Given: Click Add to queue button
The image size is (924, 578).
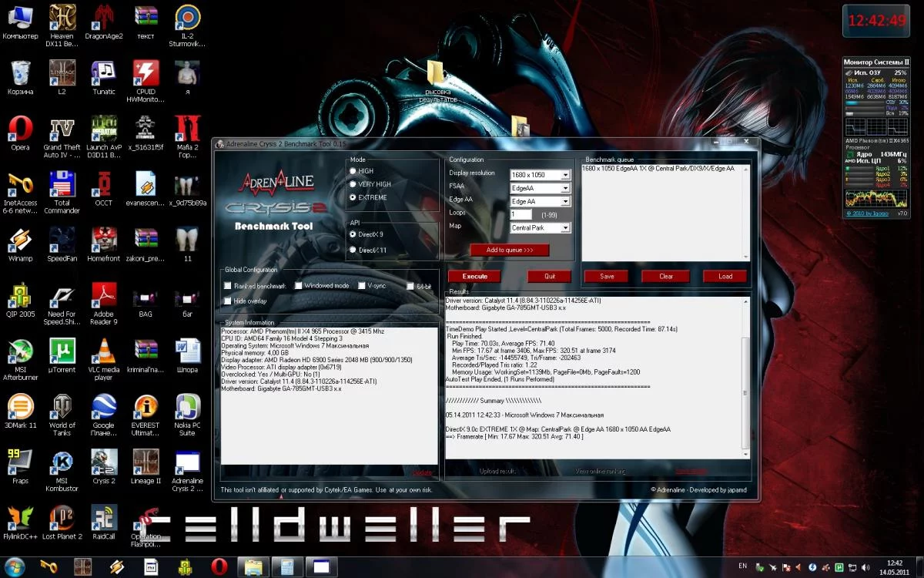Looking at the screenshot, I should click(510, 250).
